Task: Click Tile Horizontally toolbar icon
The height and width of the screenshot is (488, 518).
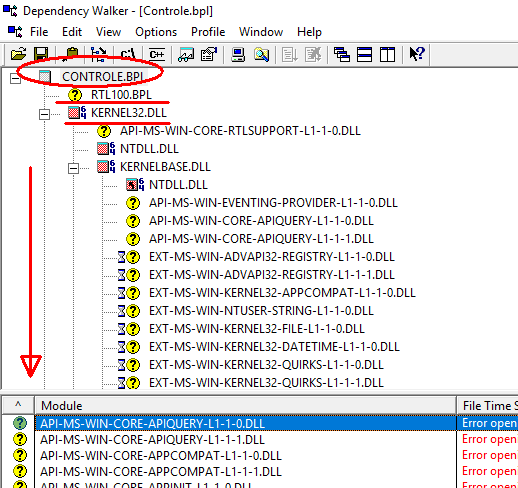Action: 364,54
